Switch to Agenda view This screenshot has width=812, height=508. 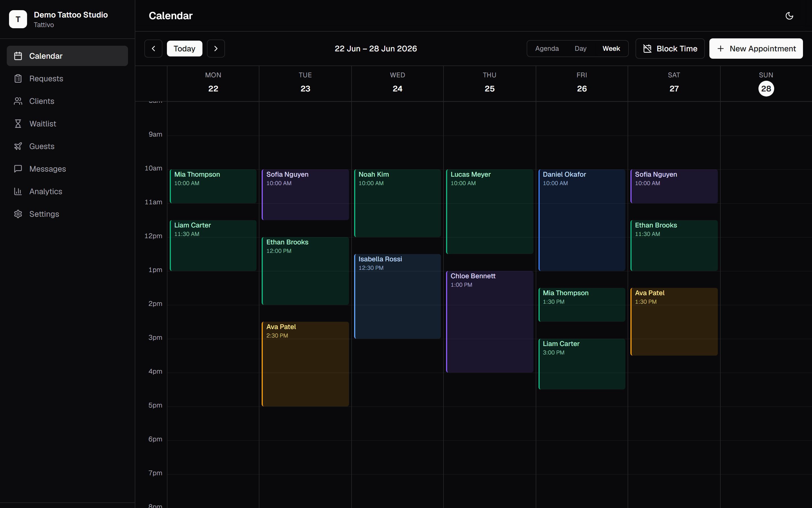pos(547,49)
